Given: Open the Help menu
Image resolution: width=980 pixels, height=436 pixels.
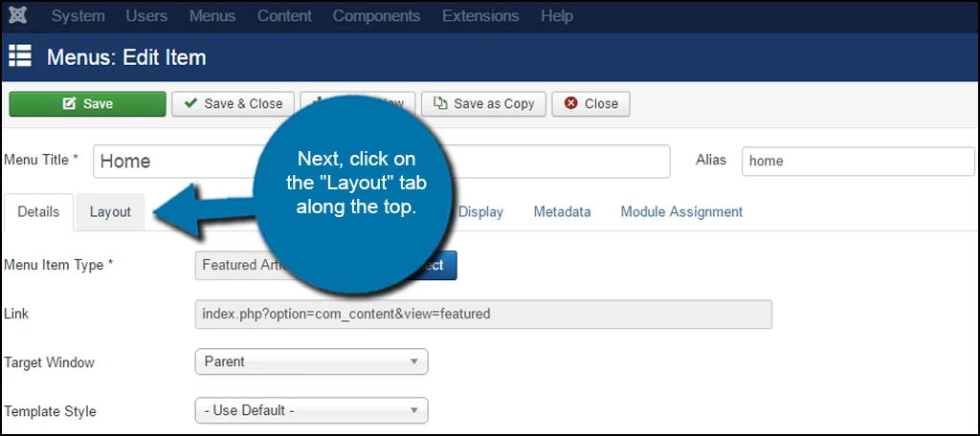Looking at the screenshot, I should click(x=557, y=16).
